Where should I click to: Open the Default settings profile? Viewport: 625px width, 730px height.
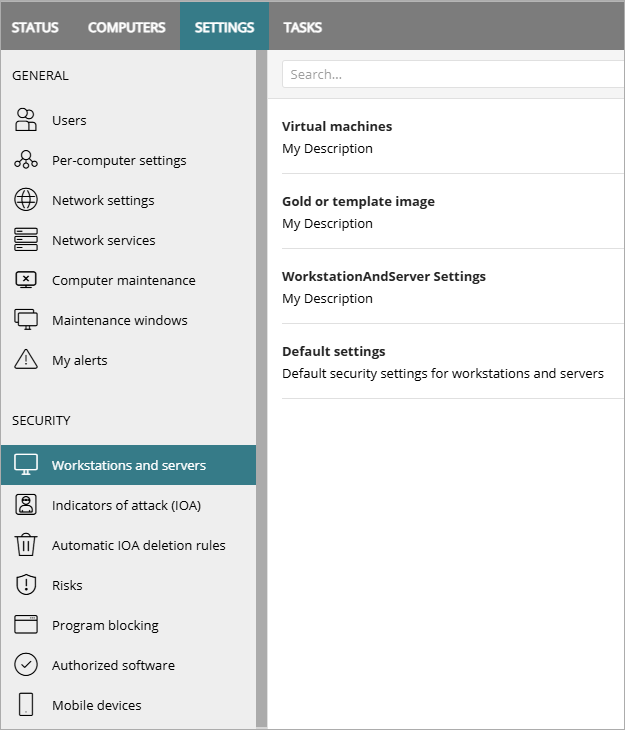pos(333,351)
